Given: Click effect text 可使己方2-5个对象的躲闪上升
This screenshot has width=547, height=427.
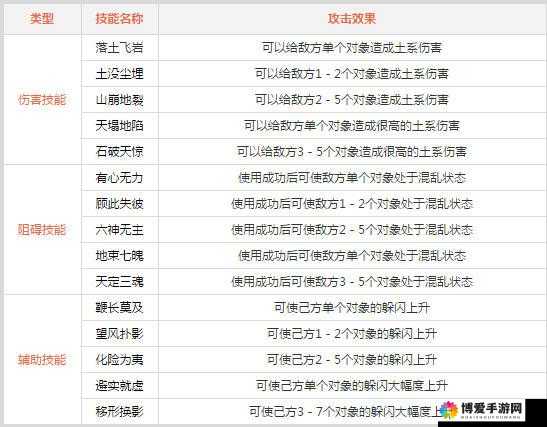Looking at the screenshot, I should point(352,360).
